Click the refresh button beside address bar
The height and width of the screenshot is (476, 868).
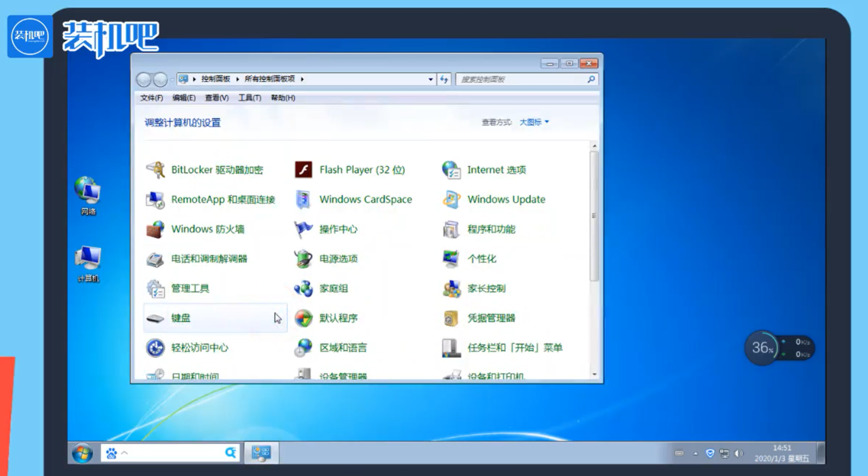444,79
